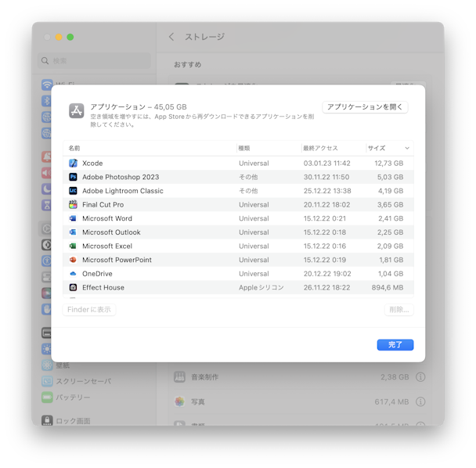
Task: Sort the list by 最終アクセス column
Action: (320, 148)
